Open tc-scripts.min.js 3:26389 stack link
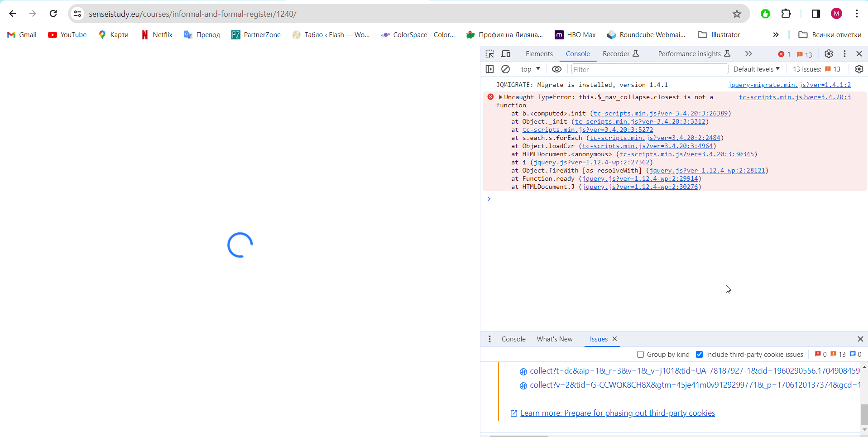Viewport: 868px width, 437px height. [x=661, y=113]
